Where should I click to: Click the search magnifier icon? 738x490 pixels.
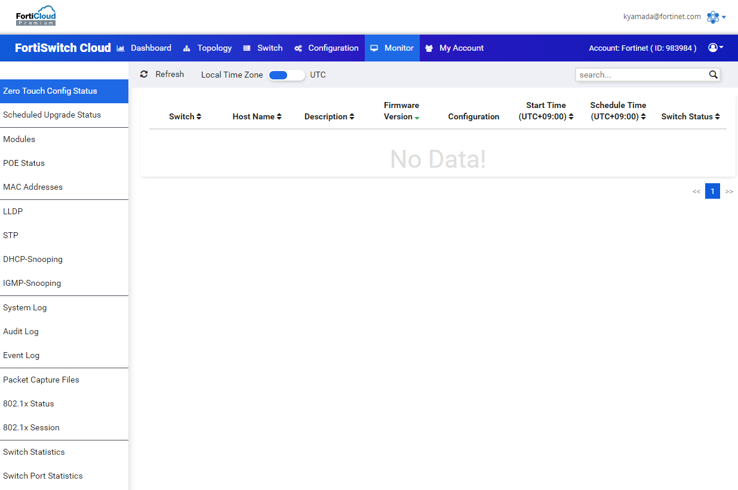coord(713,75)
